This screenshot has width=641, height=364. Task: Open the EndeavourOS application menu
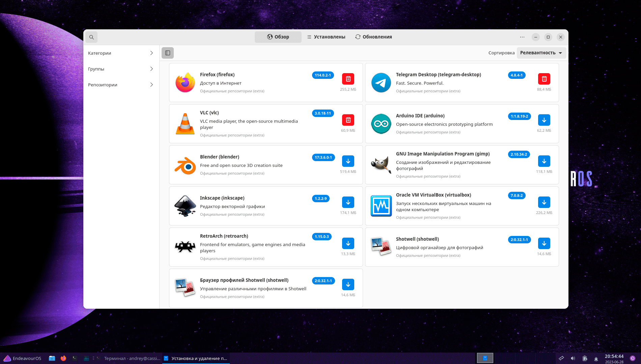22,358
